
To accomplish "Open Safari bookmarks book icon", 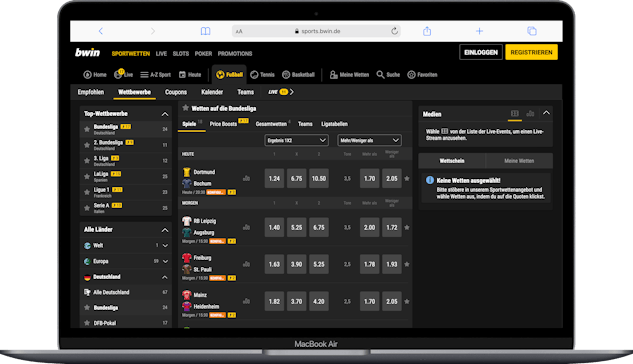I will (x=205, y=31).
